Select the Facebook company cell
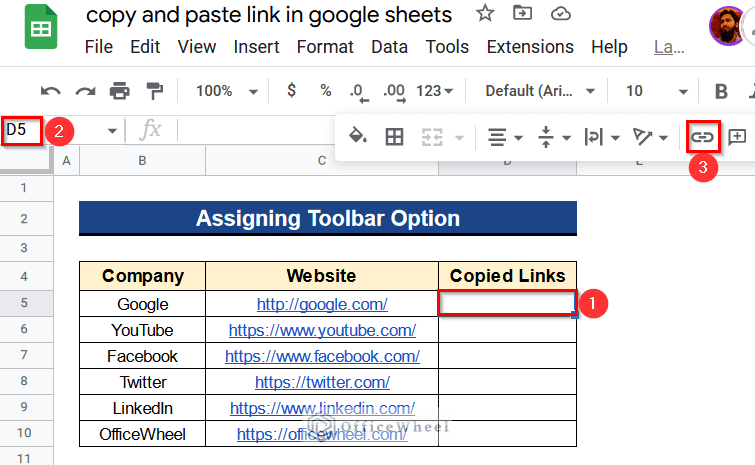Viewport: 755px width, 465px height. point(143,356)
